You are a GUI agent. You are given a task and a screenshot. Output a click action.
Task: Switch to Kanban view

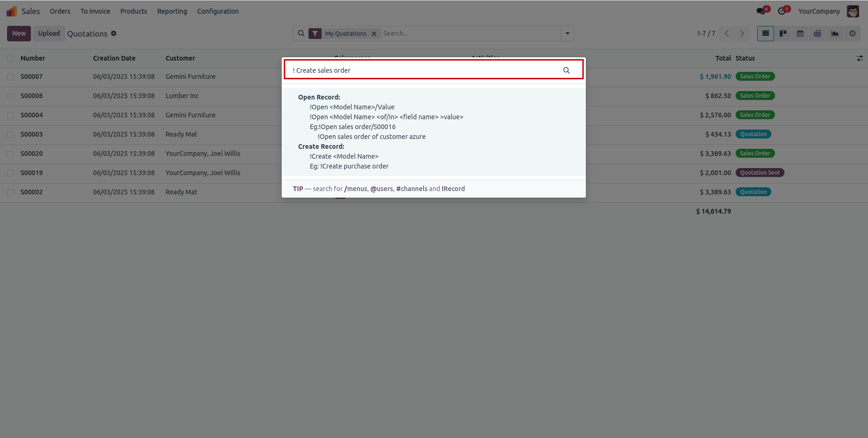click(783, 33)
